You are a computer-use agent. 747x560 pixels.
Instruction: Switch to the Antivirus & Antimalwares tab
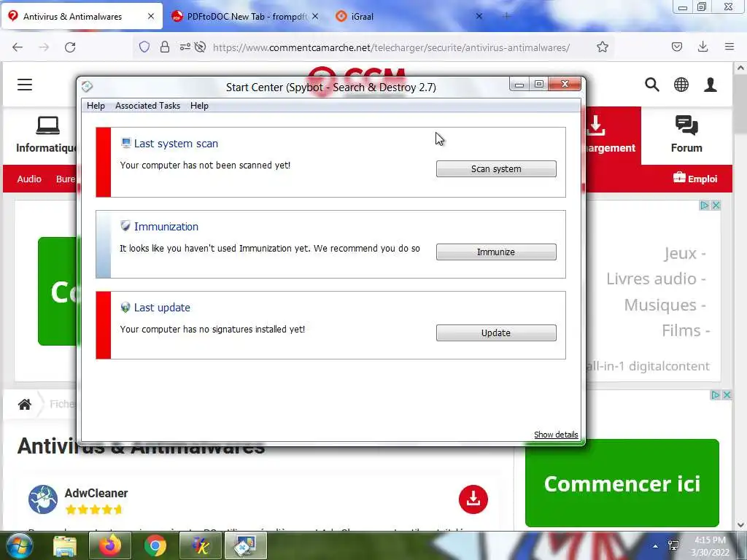[82, 16]
